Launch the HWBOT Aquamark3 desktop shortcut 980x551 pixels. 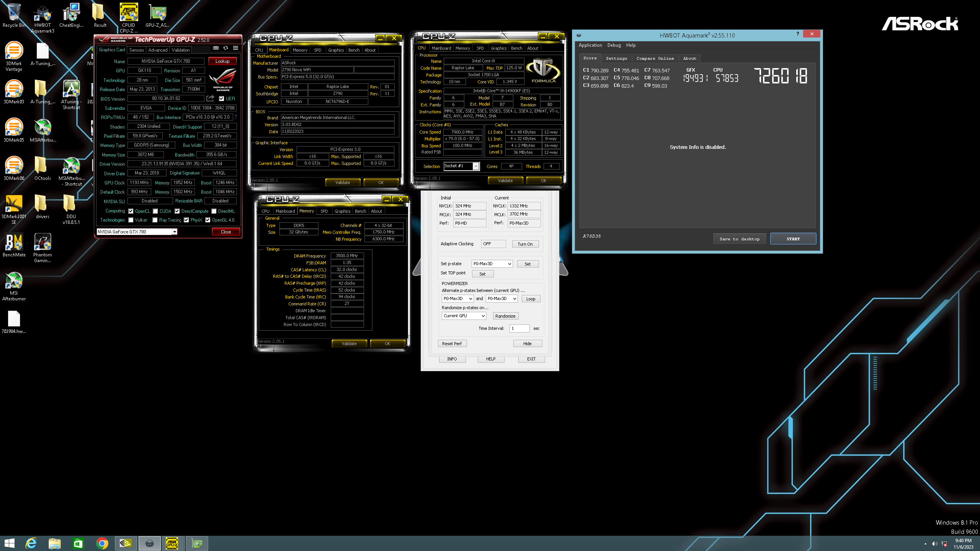pos(42,18)
